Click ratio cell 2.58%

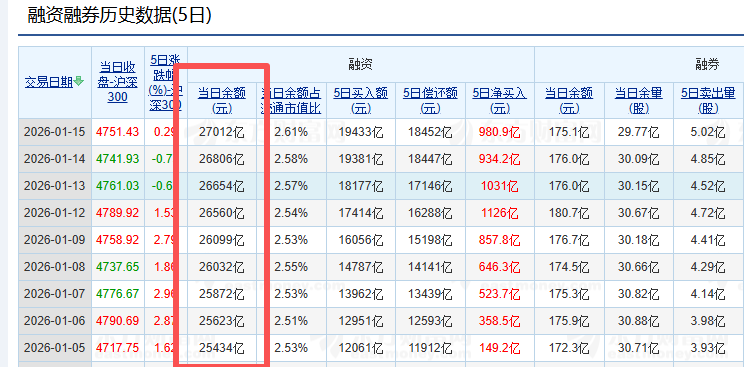[291, 159]
